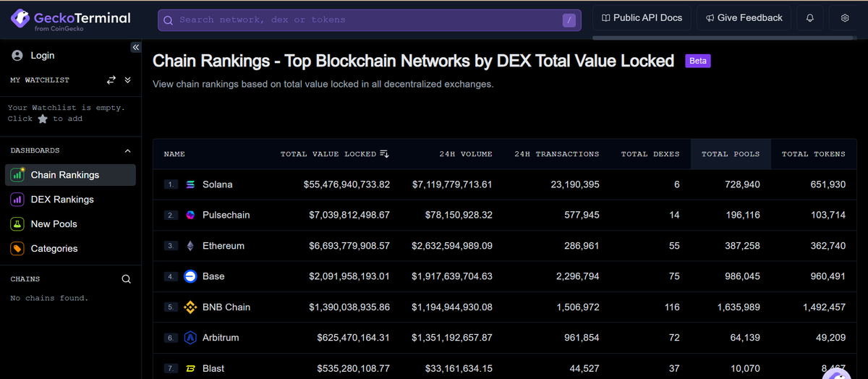Screen dimensions: 868x379
Task: Sort by 24H Transactions column header
Action: [x=557, y=154]
